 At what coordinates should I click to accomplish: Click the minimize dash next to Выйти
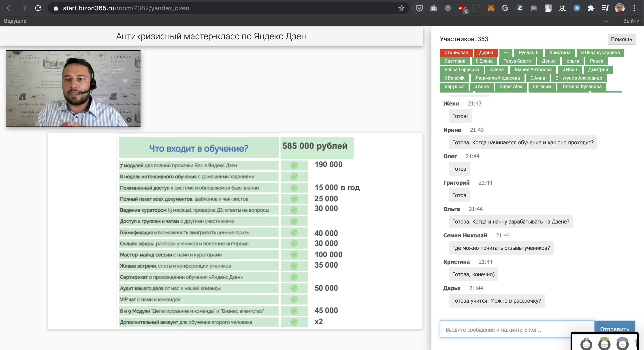(606, 21)
